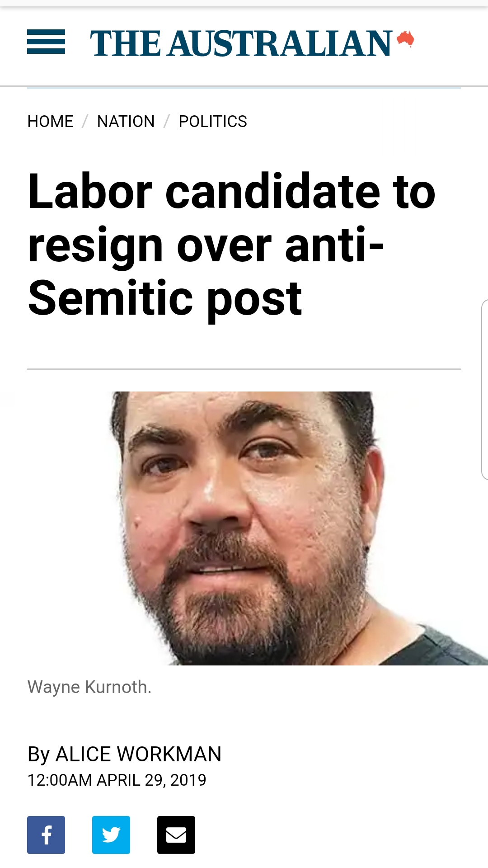Share the article on Twitter
This screenshot has width=488, height=868.
coord(111,835)
